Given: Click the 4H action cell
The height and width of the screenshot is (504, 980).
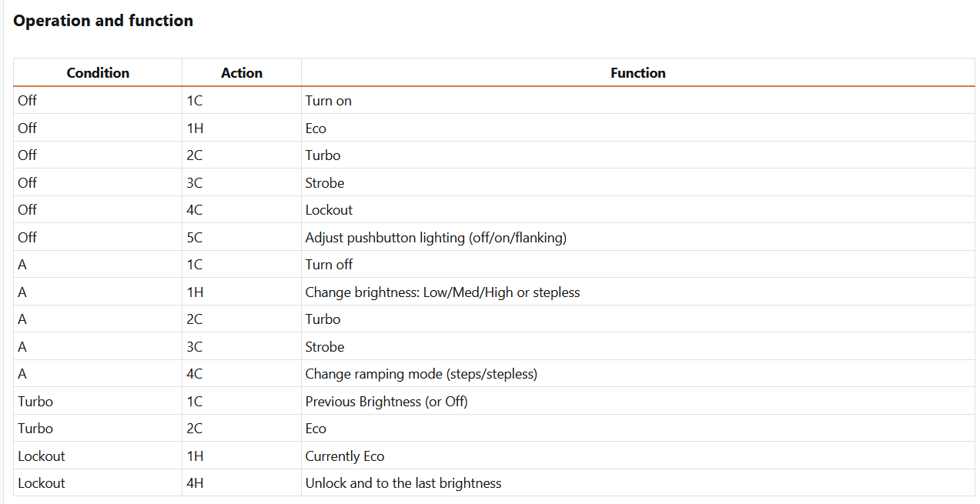Looking at the screenshot, I should (242, 483).
